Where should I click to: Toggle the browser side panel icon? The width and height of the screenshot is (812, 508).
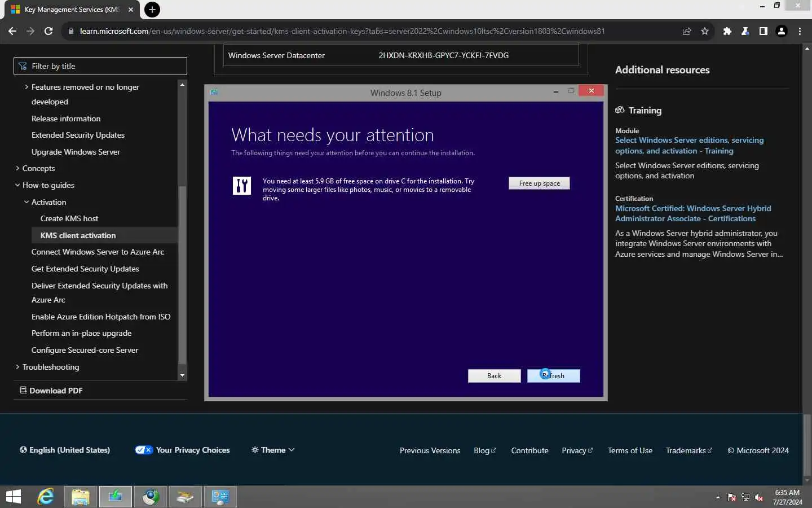764,31
